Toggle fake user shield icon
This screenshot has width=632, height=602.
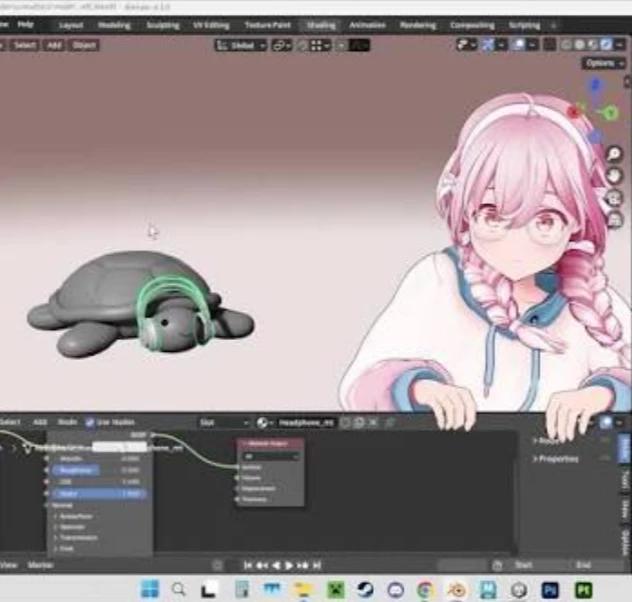coord(345,423)
